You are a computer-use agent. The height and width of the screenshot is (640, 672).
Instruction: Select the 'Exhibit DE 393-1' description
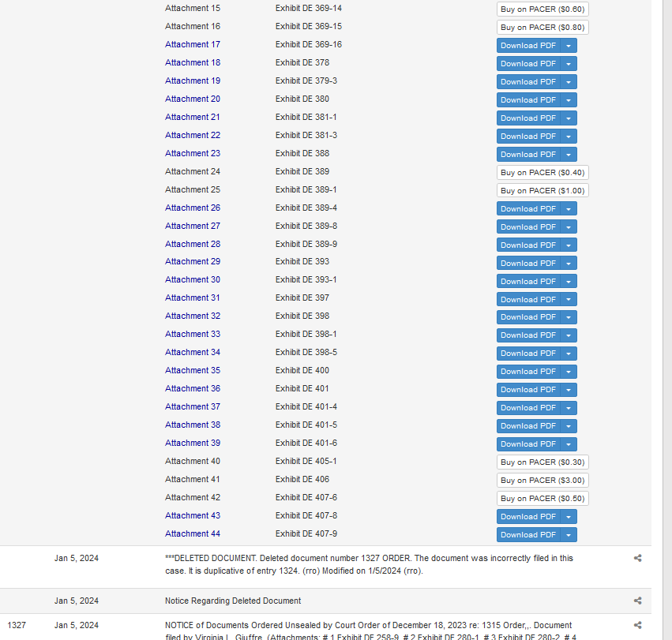pos(306,279)
